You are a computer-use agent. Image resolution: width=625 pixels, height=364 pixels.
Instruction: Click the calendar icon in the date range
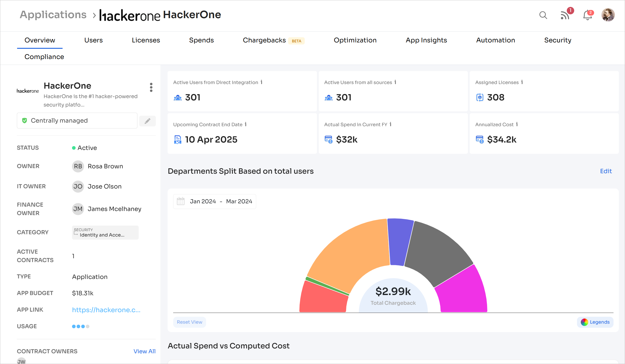point(181,201)
